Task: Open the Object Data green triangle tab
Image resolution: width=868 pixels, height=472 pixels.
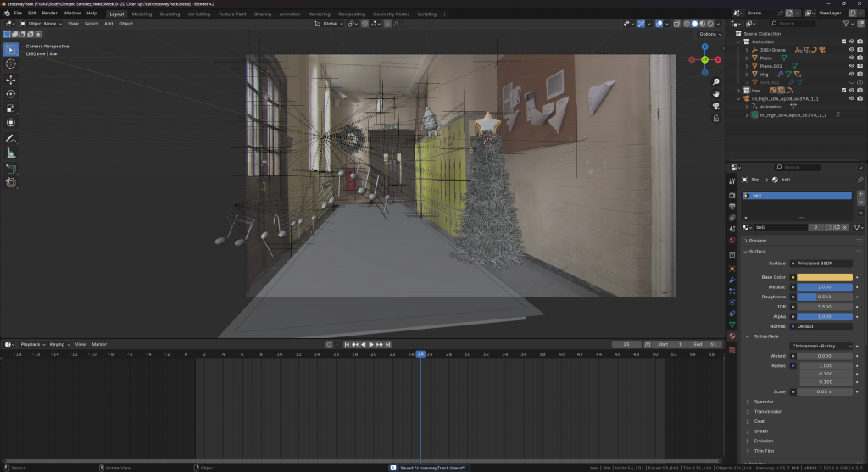Action: [x=732, y=325]
